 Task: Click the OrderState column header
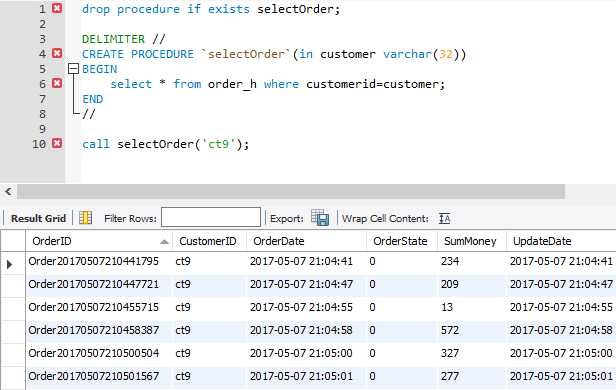pos(402,241)
